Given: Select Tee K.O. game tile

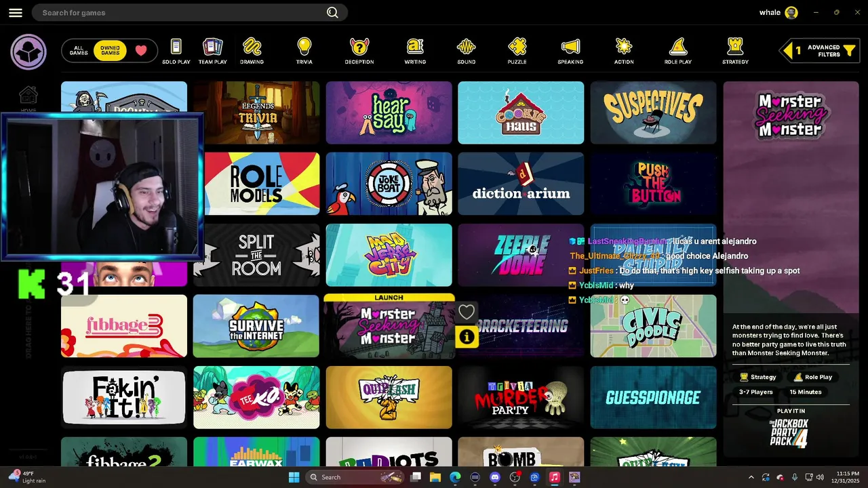Looking at the screenshot, I should pos(256,397).
